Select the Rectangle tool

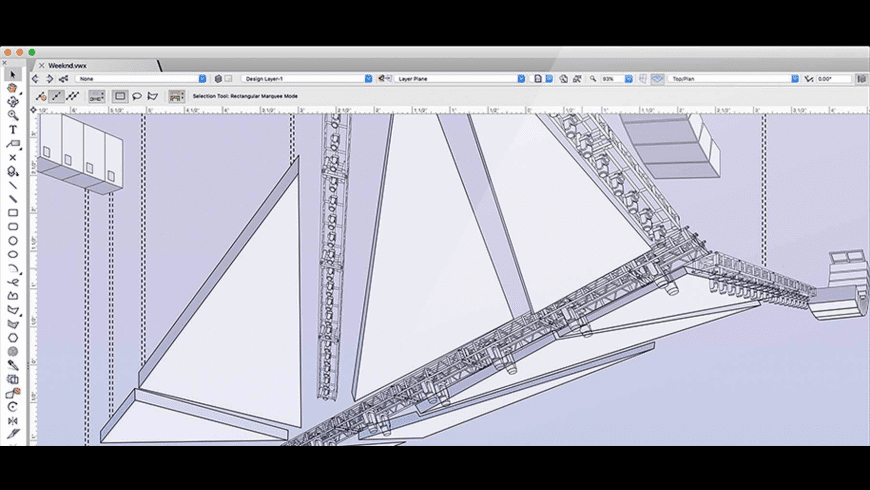(13, 213)
